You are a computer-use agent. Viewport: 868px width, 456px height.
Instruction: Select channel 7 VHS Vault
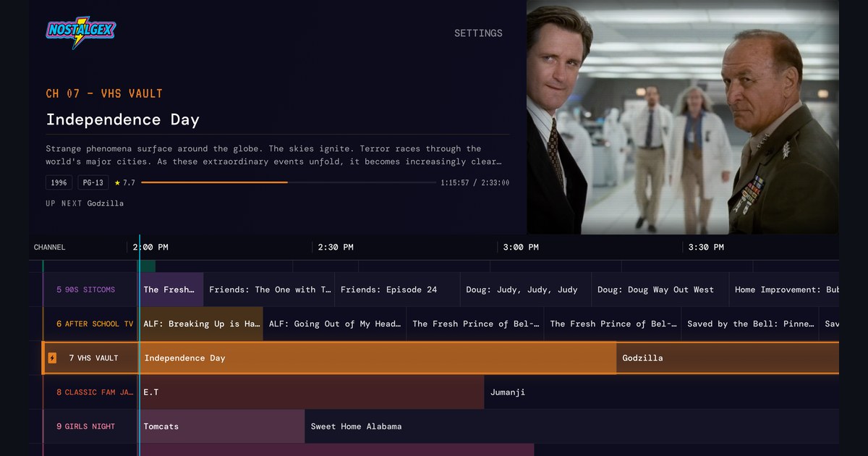91,358
